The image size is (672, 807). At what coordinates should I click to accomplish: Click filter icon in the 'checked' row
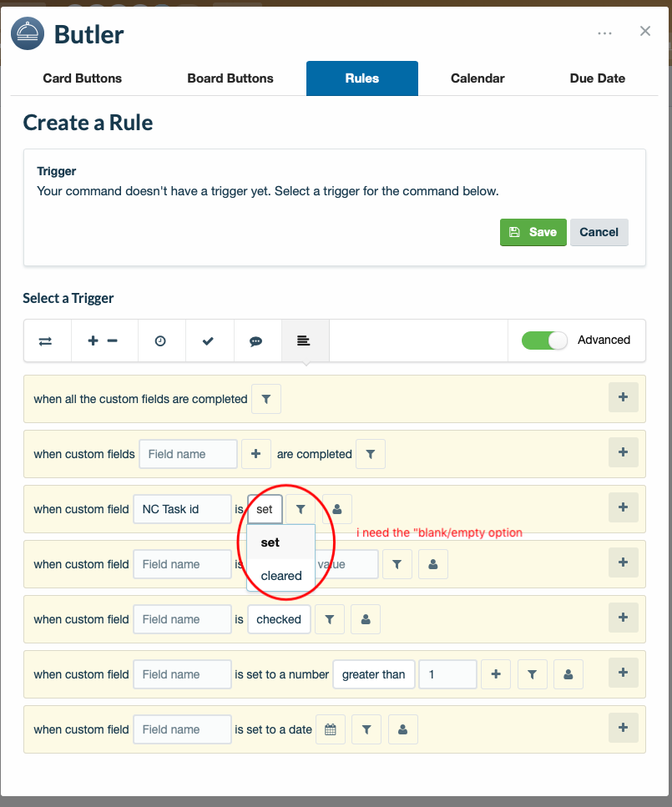tap(330, 619)
